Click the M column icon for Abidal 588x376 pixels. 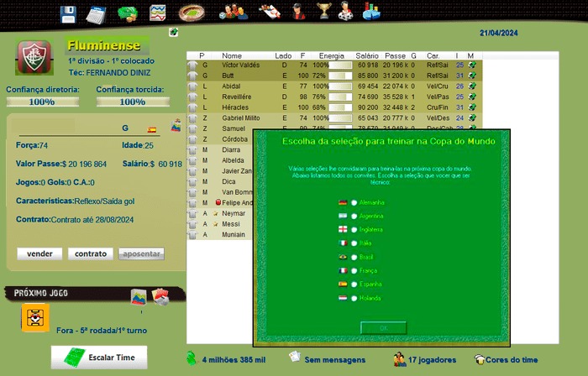coord(472,86)
